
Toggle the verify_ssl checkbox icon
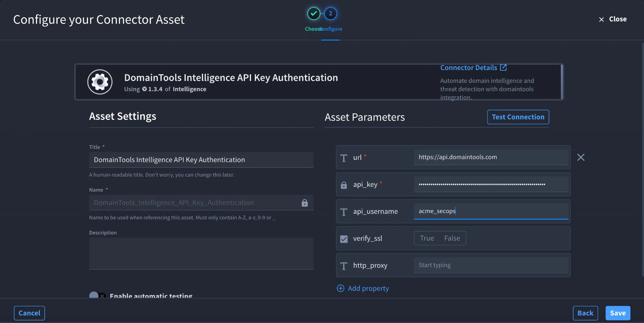[x=344, y=239]
